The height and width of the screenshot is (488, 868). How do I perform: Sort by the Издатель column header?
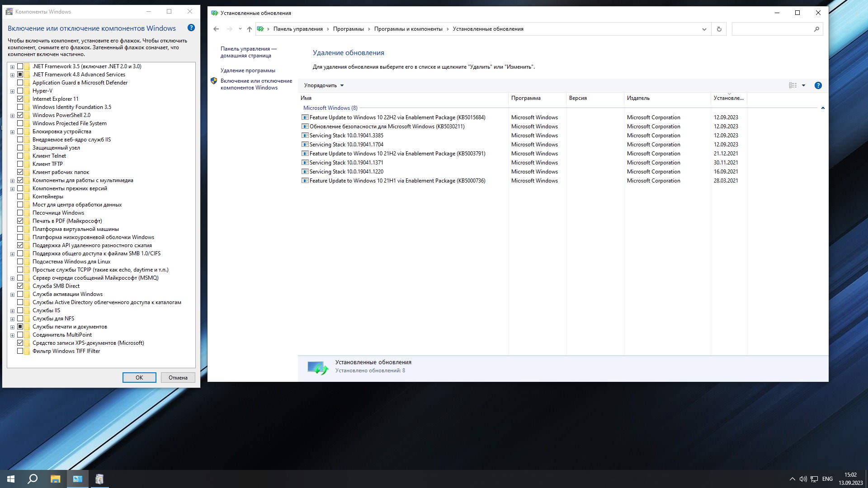pyautogui.click(x=638, y=98)
